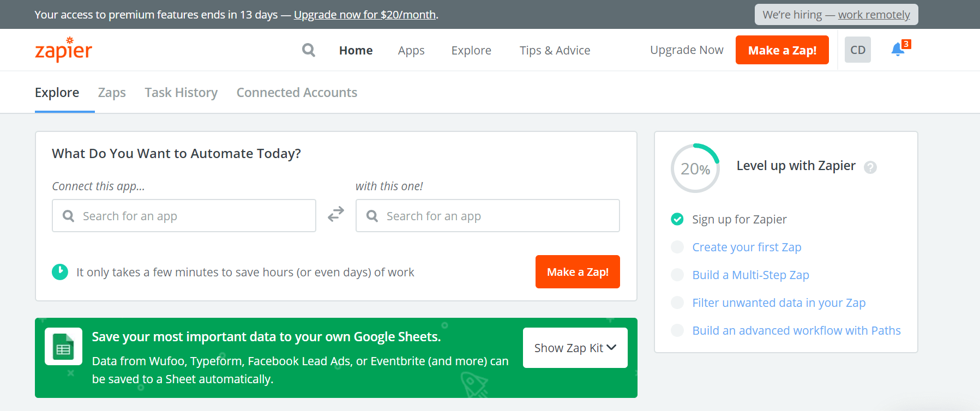980x411 pixels.
Task: Switch to the Task History tab
Action: [181, 93]
